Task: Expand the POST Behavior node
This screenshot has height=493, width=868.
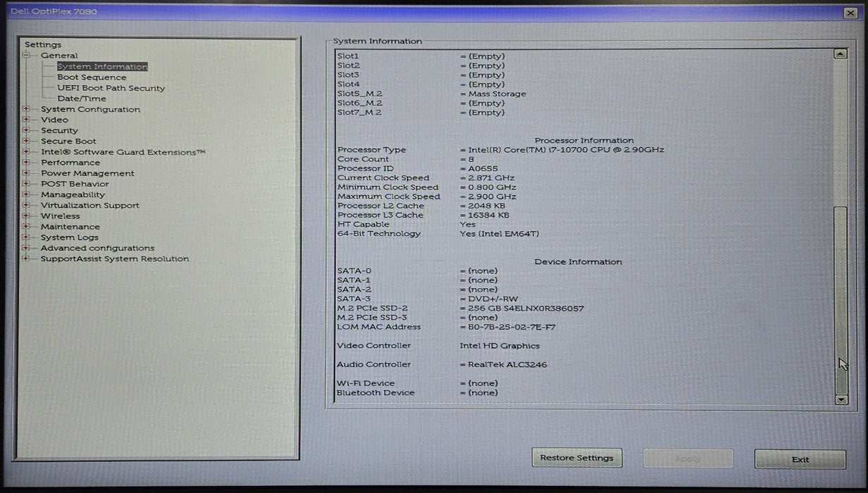Action: pos(26,184)
